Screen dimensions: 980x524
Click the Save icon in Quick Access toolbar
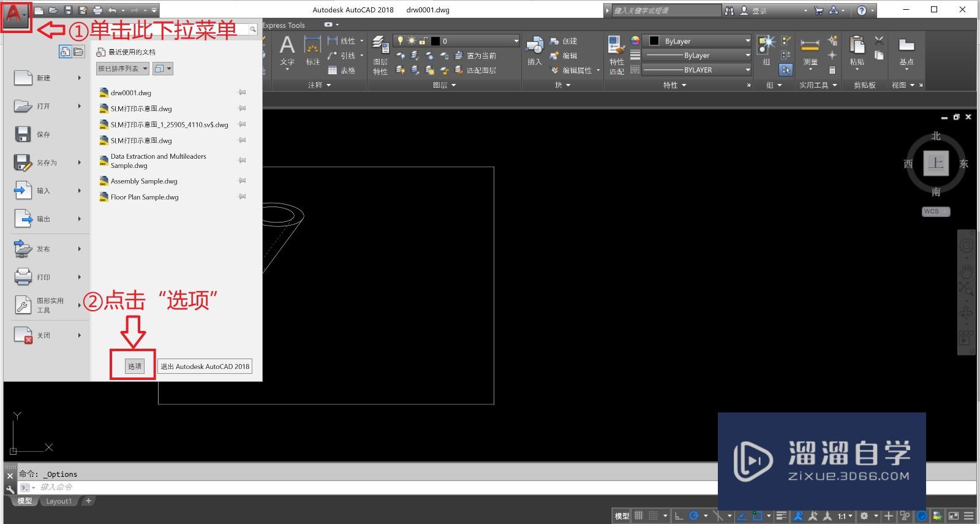click(x=68, y=10)
